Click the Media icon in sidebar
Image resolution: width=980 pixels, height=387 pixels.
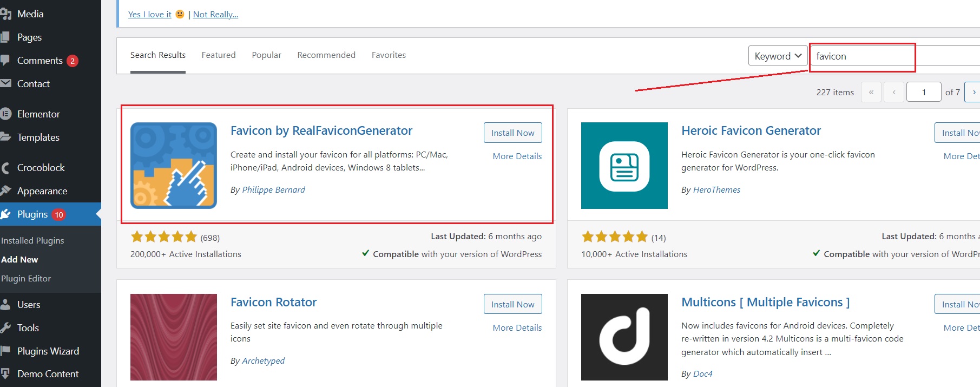pyautogui.click(x=5, y=14)
